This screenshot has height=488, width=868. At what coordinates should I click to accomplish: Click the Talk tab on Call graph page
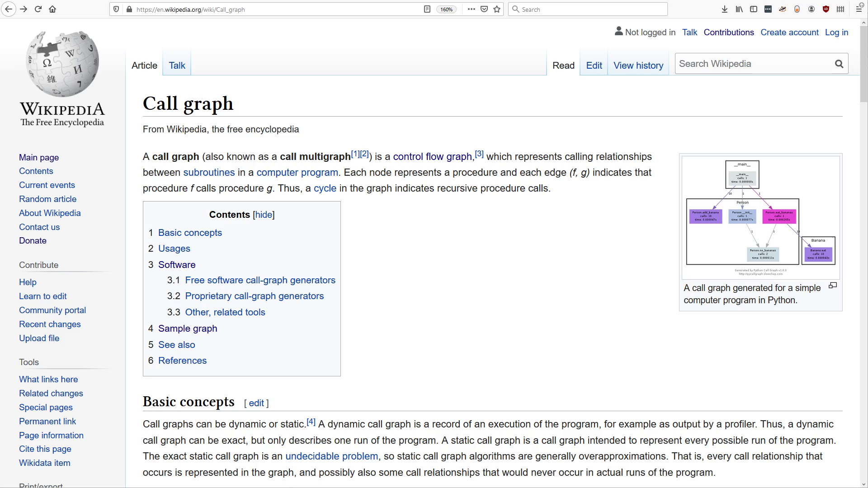[177, 66]
